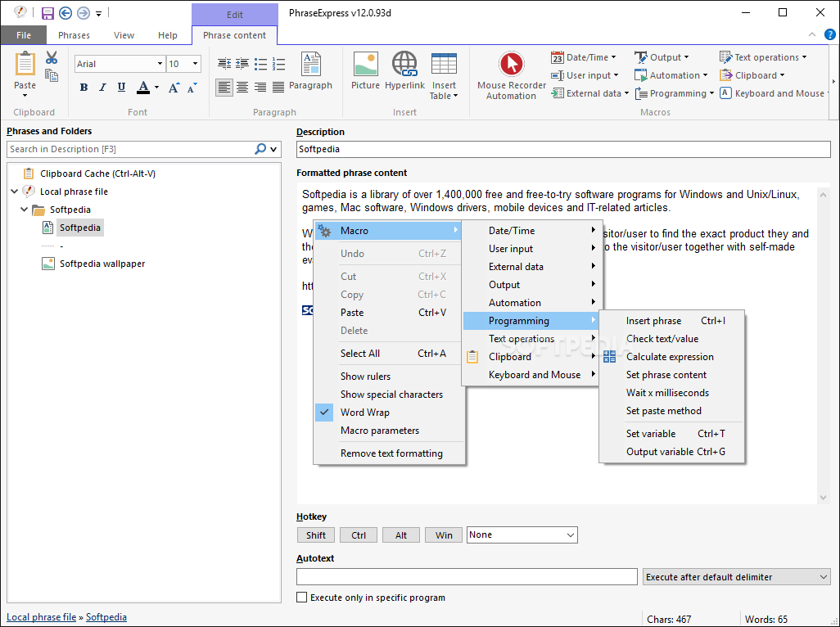The width and height of the screenshot is (840, 627).
Task: Increase paragraph indent
Action: click(x=242, y=64)
